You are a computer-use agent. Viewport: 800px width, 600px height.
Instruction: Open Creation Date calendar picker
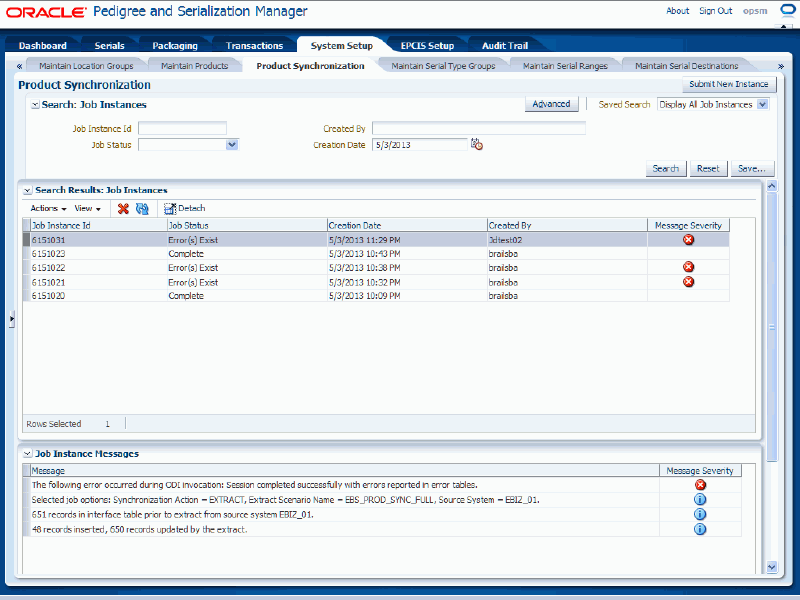tap(477, 144)
